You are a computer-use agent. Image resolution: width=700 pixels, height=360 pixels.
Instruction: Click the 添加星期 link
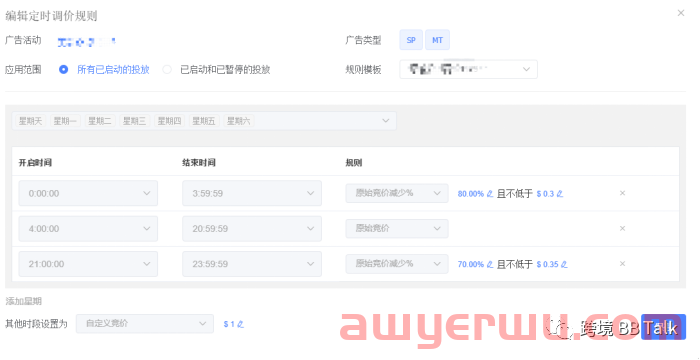tap(23, 301)
